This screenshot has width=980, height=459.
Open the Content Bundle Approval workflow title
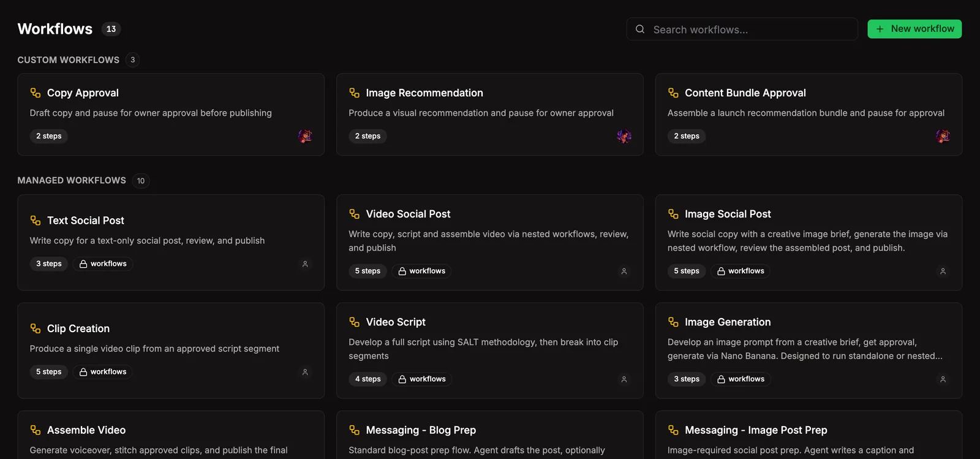pos(745,93)
